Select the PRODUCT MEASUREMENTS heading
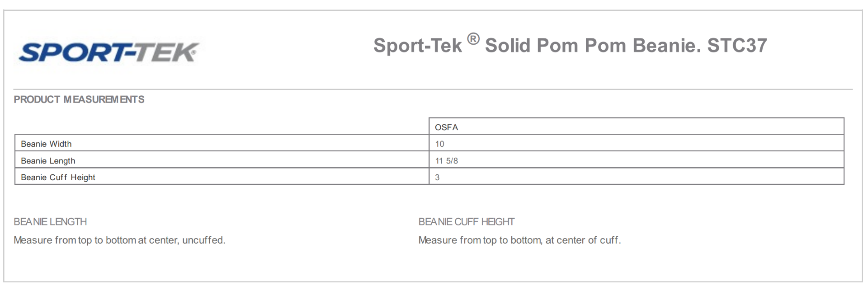This screenshot has height=286, width=868. [x=79, y=99]
